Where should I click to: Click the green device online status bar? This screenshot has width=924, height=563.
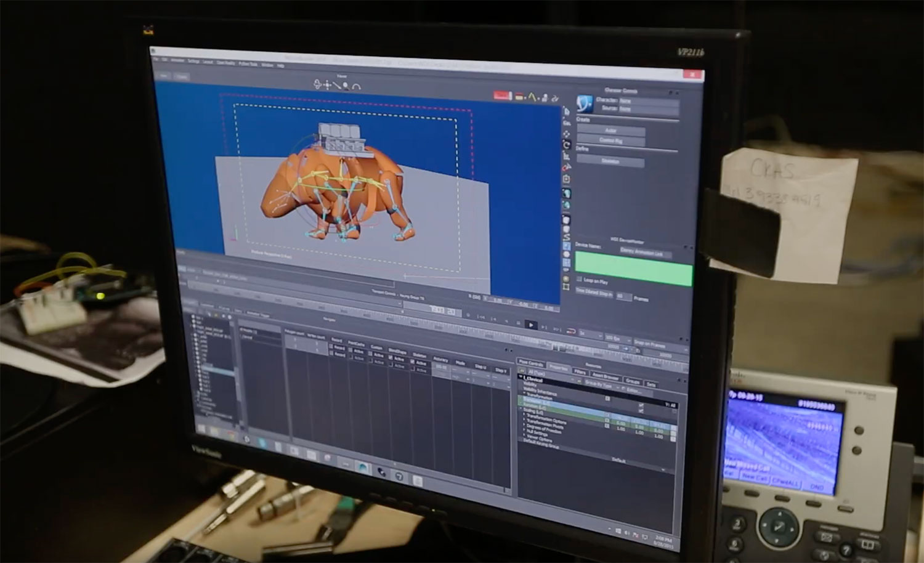click(x=633, y=267)
